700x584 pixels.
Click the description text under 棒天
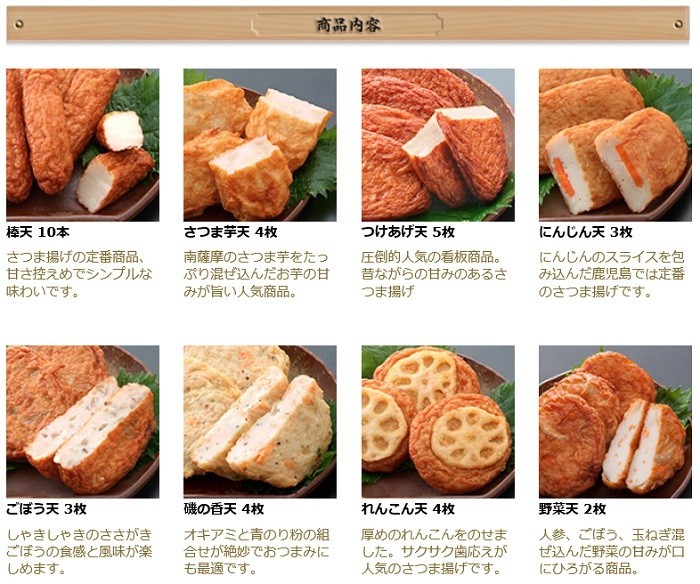79,275
